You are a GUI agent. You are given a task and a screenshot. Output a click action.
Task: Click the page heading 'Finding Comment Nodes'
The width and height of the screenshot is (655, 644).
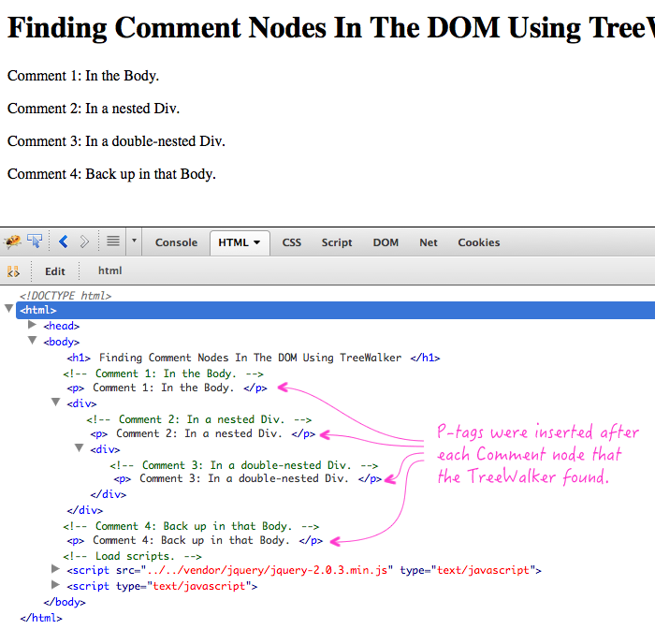331,27
